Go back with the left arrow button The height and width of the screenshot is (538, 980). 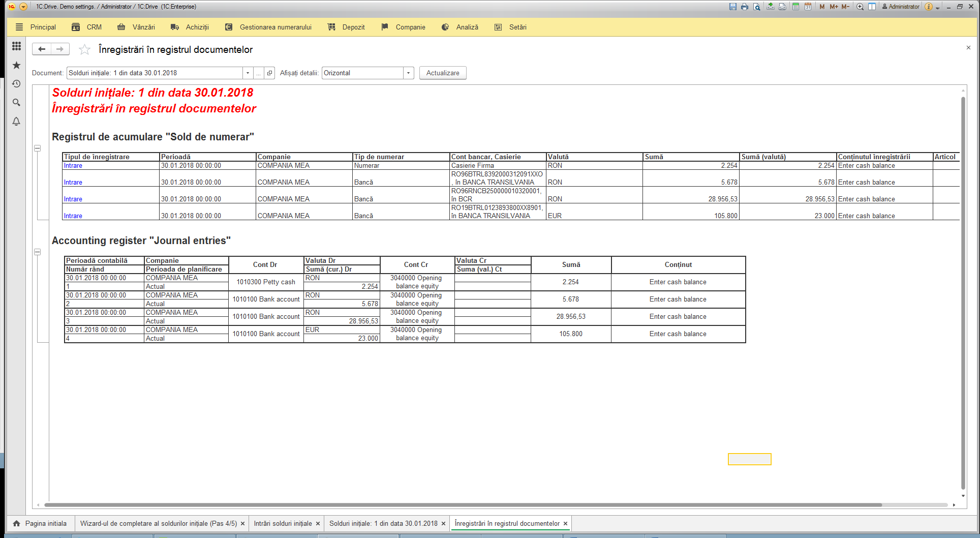(x=42, y=49)
